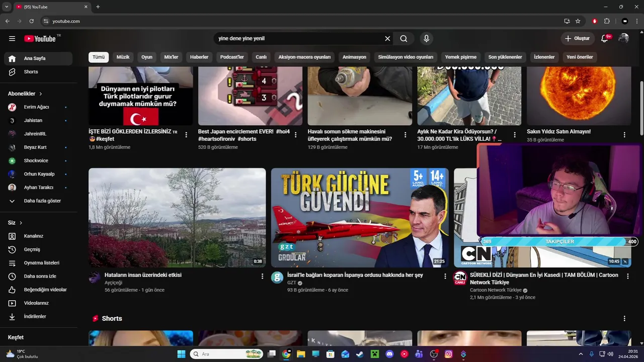Select the Yeni öneriler filter chip
Viewport: 644px width, 362px height.
click(580, 57)
